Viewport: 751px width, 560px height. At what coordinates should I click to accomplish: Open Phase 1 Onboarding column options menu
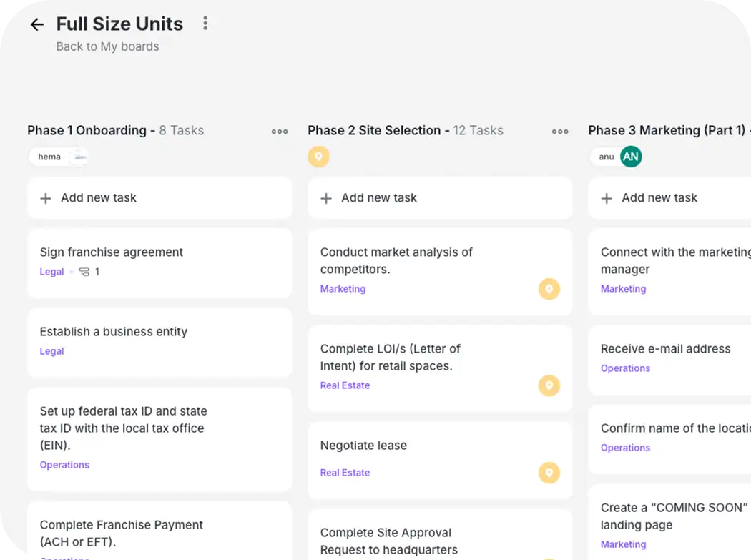(280, 132)
